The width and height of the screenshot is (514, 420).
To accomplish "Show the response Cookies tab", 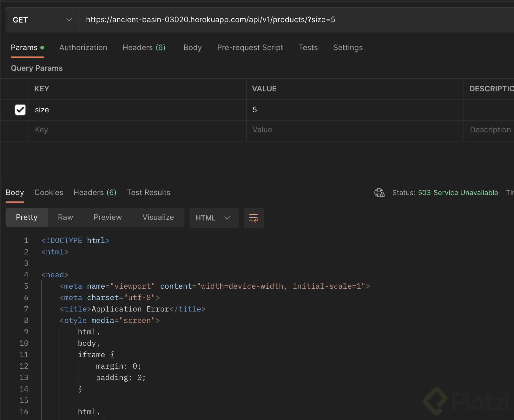I will pyautogui.click(x=49, y=193).
